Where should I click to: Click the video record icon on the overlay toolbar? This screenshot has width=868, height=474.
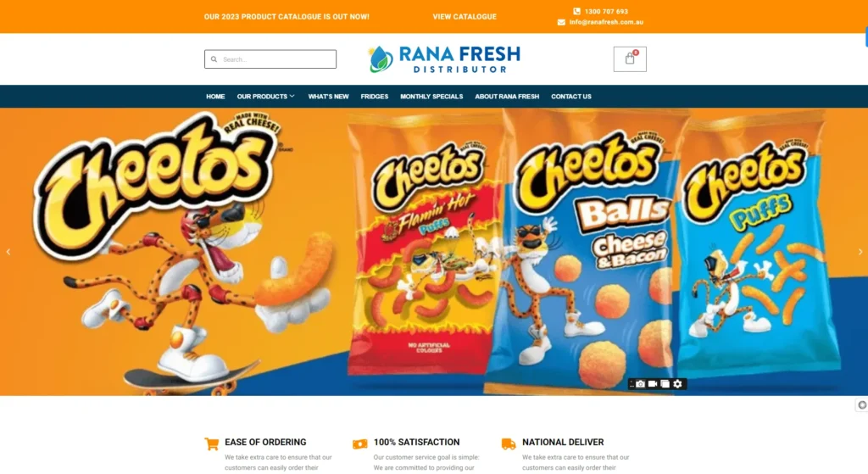pyautogui.click(x=653, y=384)
